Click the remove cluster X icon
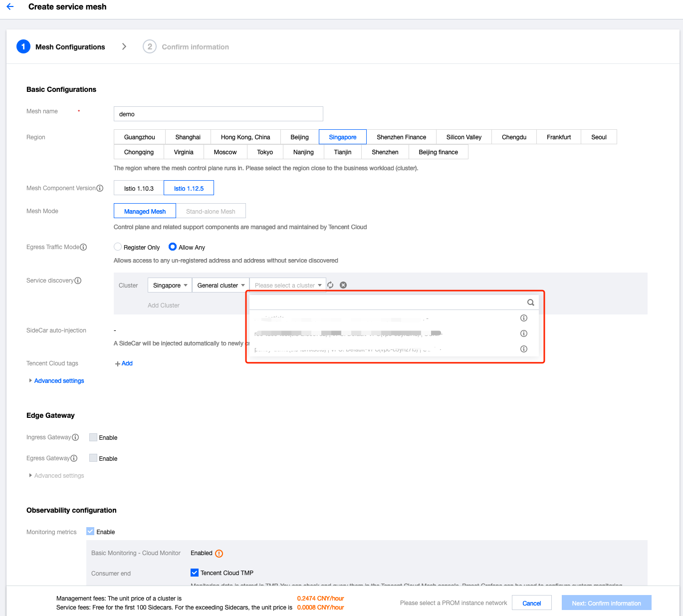Image resolution: width=683 pixels, height=616 pixels. (x=343, y=285)
